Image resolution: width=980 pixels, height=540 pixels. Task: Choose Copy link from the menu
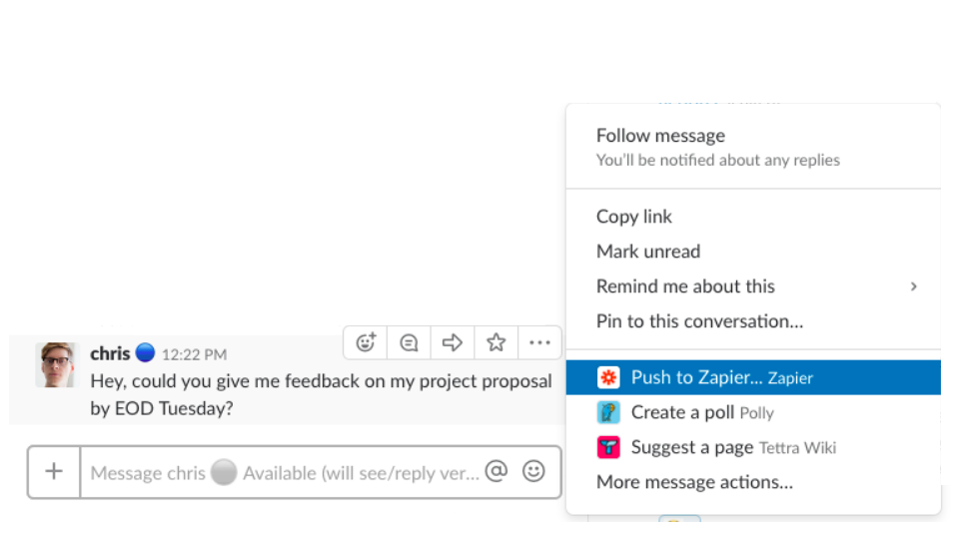pyautogui.click(x=634, y=217)
